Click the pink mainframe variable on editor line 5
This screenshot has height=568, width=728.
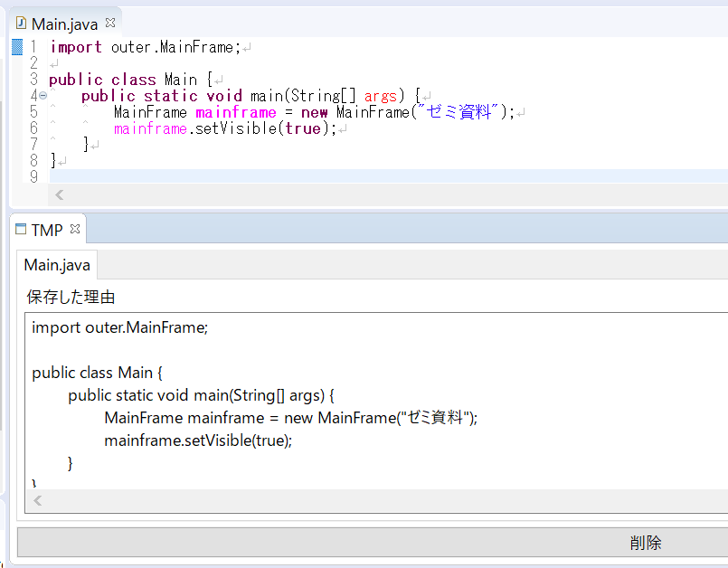point(235,112)
